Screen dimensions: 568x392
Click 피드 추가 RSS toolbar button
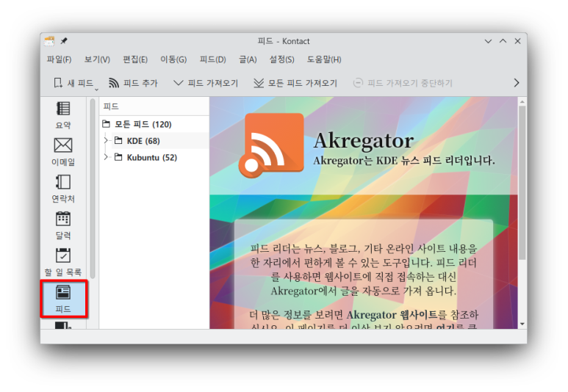click(x=134, y=83)
